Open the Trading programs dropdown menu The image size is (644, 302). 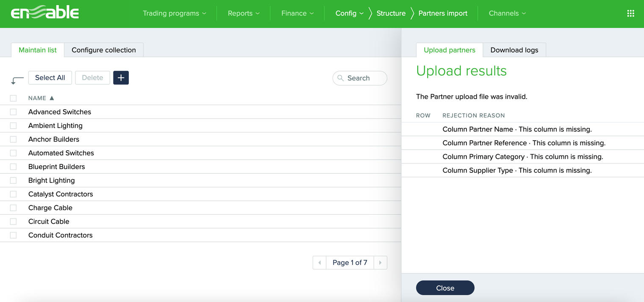coord(174,13)
